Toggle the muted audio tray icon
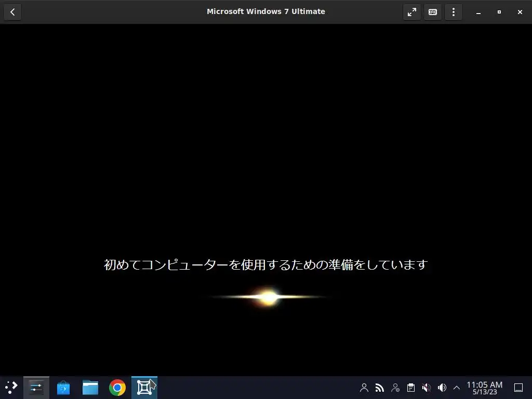Viewport: 532px width, 399px height. coord(427,388)
